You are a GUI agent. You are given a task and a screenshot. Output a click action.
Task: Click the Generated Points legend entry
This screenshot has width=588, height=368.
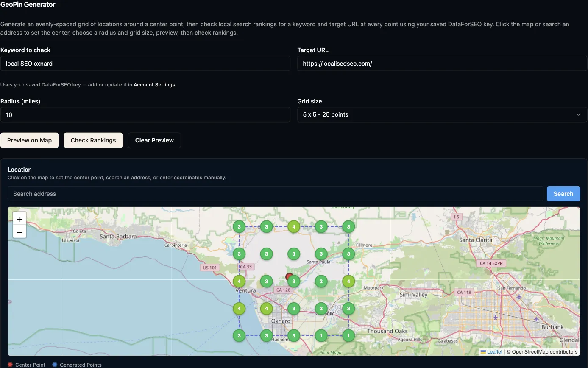(x=77, y=365)
